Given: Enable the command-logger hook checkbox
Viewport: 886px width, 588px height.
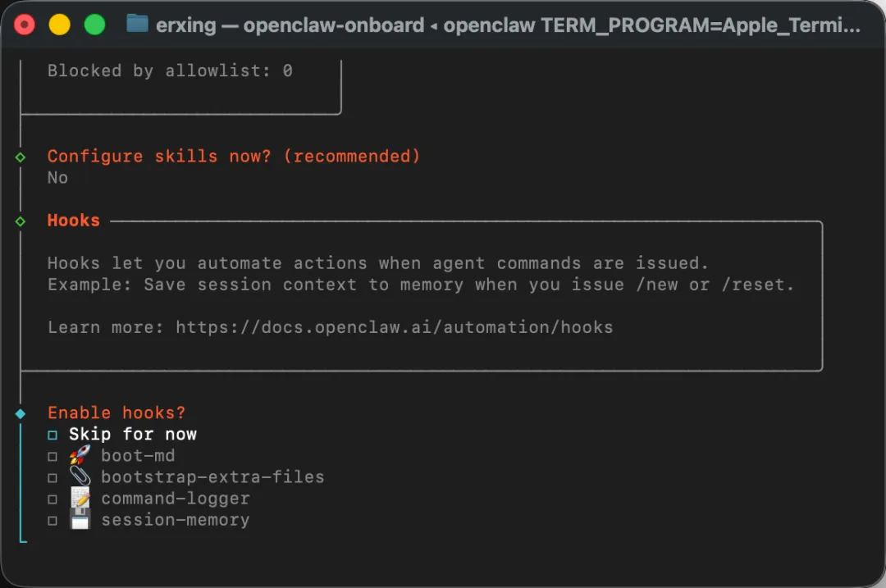Looking at the screenshot, I should (53, 499).
